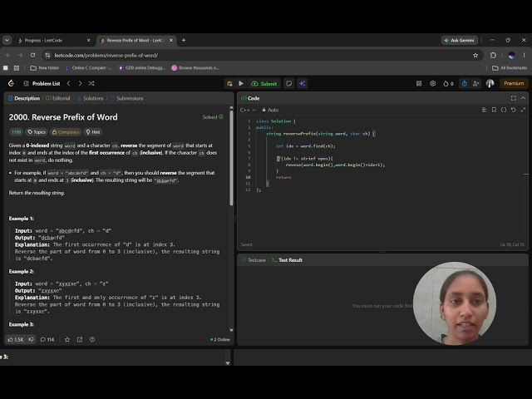Pick a random problem shuffle icon
Viewport: 532px width, 399px height.
(x=91, y=83)
